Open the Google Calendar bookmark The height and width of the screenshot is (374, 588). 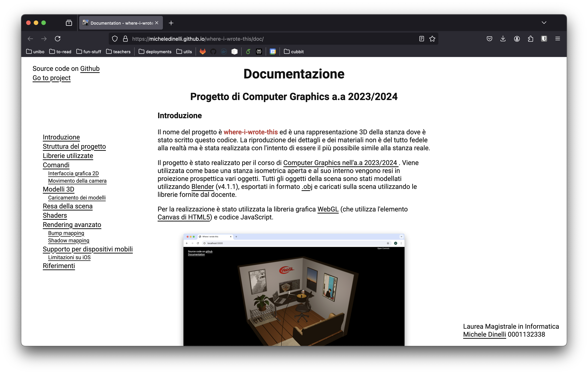[273, 52]
